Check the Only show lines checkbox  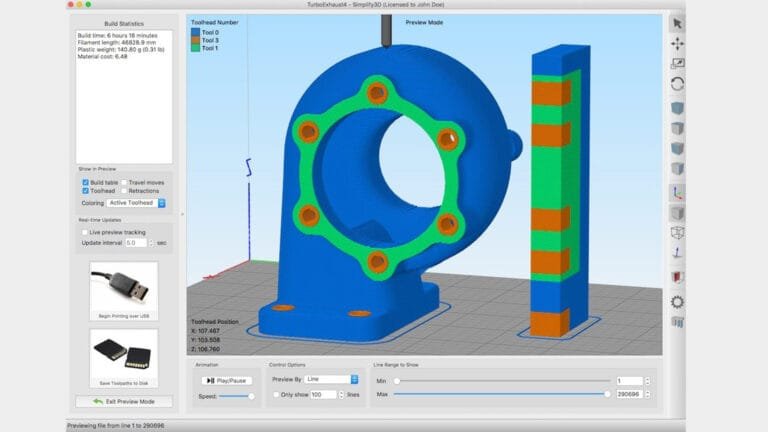pyautogui.click(x=276, y=394)
